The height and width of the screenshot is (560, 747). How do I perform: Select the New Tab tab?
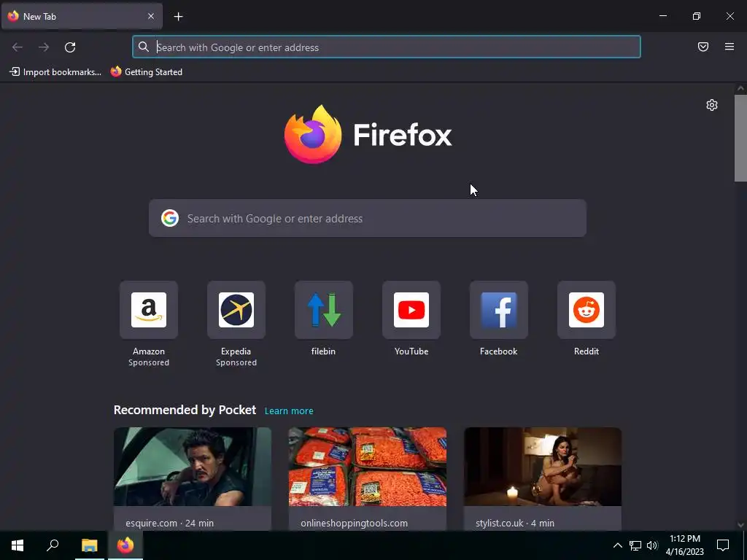coord(82,16)
